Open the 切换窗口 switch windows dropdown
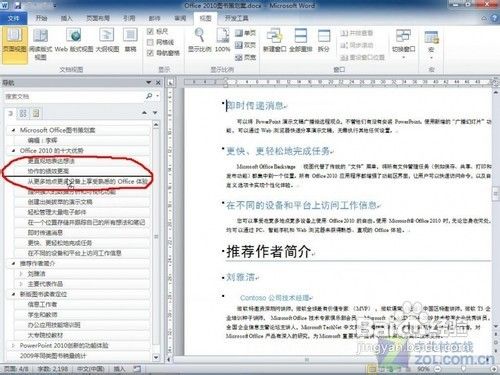The height and width of the screenshot is (375, 500). (403, 45)
